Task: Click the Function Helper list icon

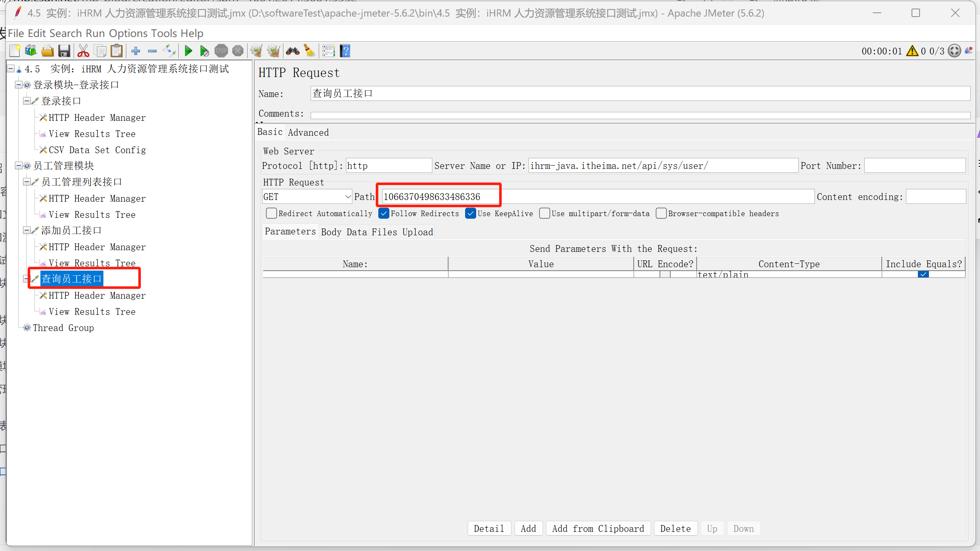Action: coord(329,51)
